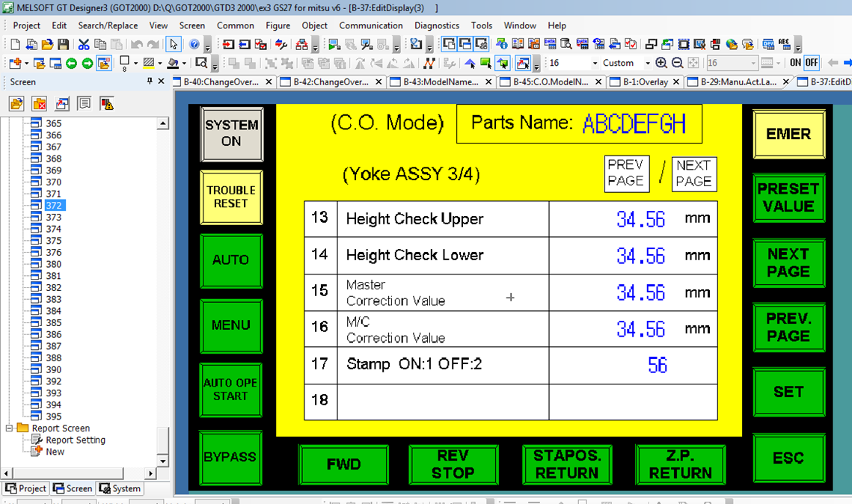Toggle the ON display state button

coord(795,63)
